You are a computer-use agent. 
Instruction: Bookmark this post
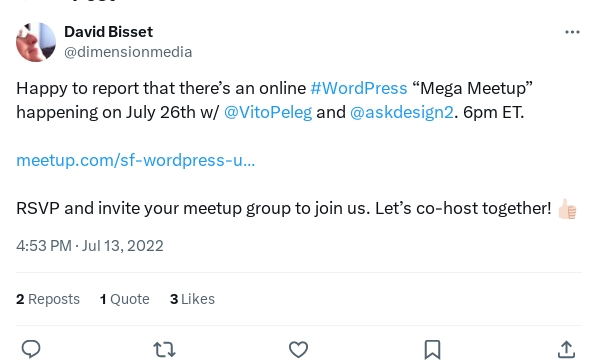click(x=432, y=349)
